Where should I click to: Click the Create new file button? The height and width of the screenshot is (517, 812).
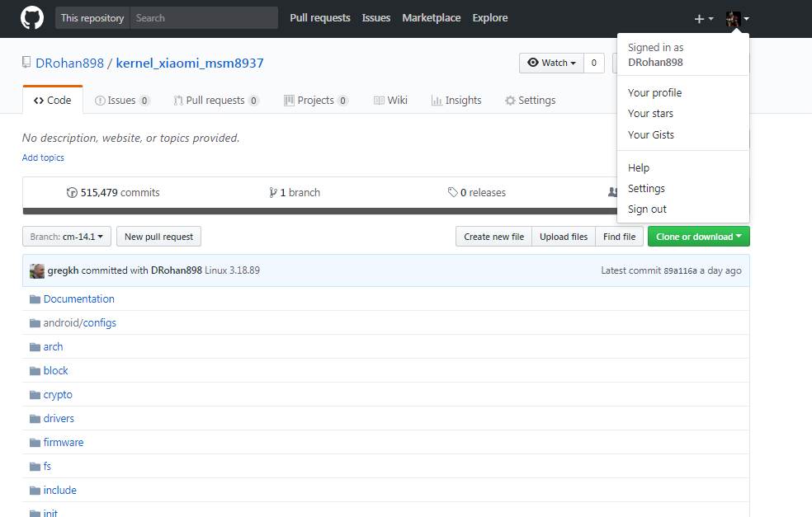493,237
